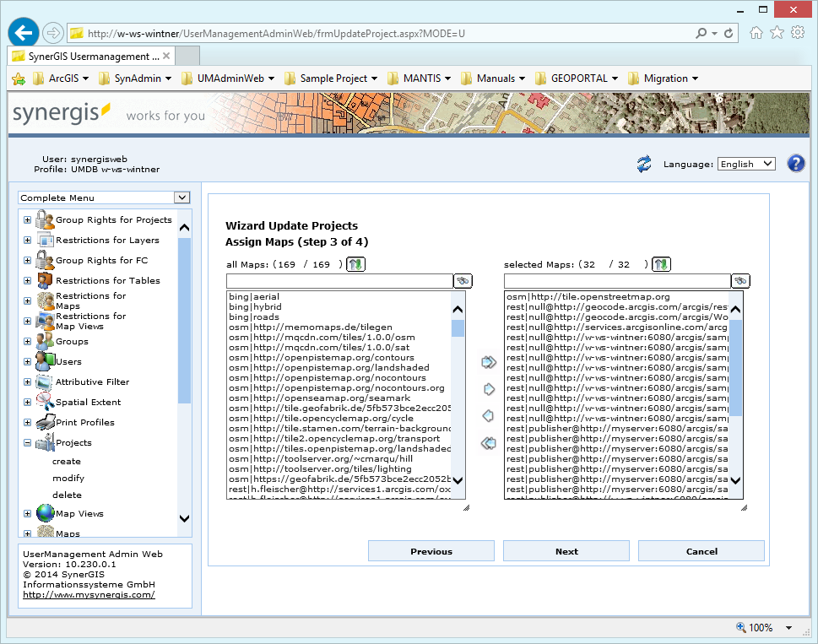The image size is (818, 644).
Task: Click binoculars search icon for selected Maps
Action: [x=740, y=281]
